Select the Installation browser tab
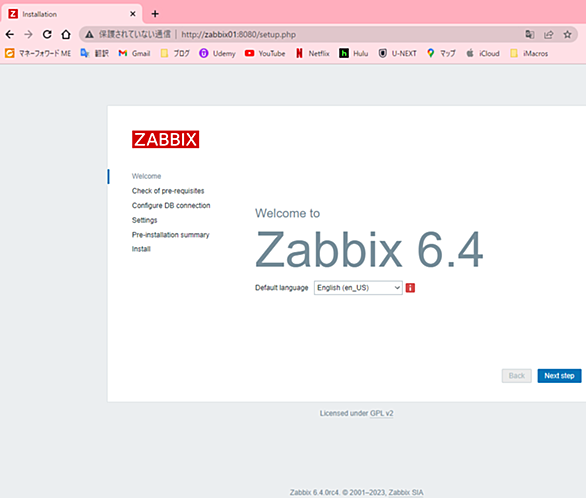 pos(71,14)
